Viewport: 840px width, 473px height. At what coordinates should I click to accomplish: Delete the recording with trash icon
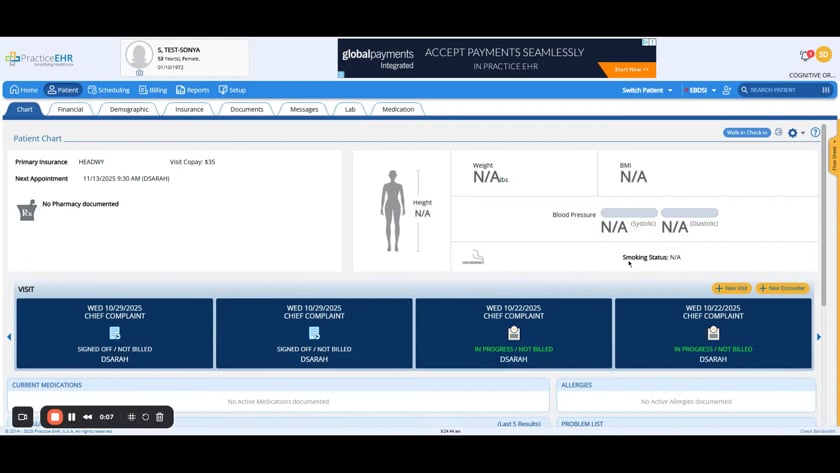coord(160,417)
